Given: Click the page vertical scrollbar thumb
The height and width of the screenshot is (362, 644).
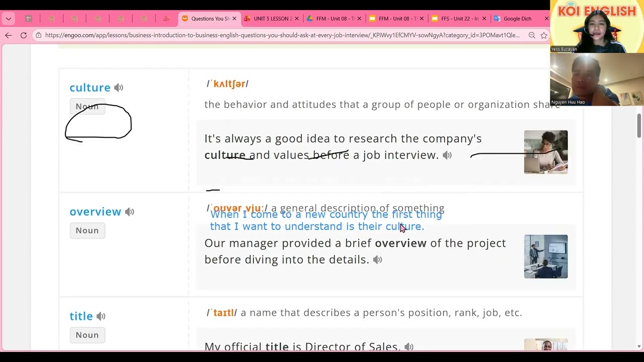Looking at the screenshot, I should [x=639, y=125].
